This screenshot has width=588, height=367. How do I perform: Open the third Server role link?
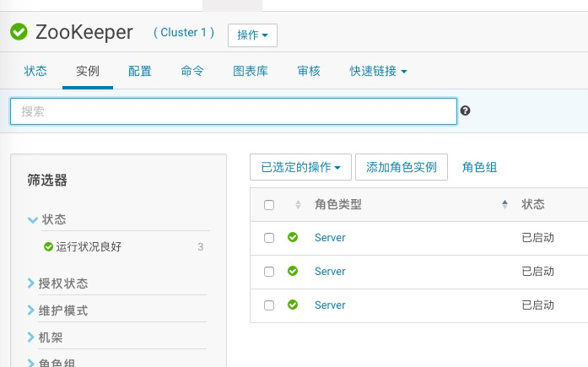pyautogui.click(x=330, y=305)
